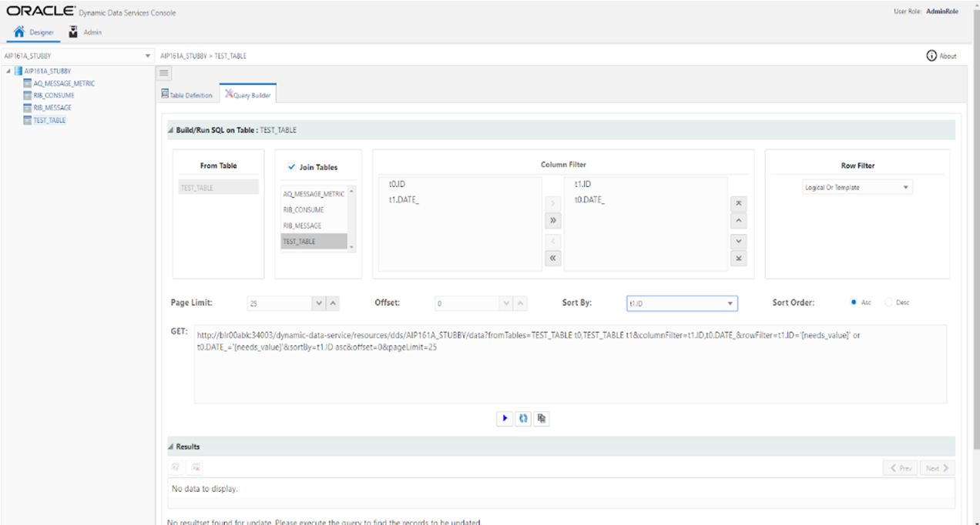Viewport: 980px width, 525px height.
Task: Click the About info icon
Action: (x=931, y=56)
